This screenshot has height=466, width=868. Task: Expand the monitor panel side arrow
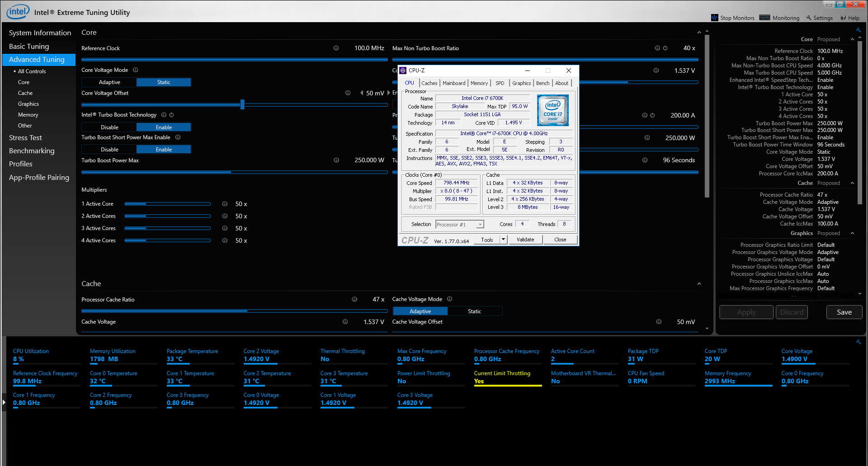coord(4,402)
